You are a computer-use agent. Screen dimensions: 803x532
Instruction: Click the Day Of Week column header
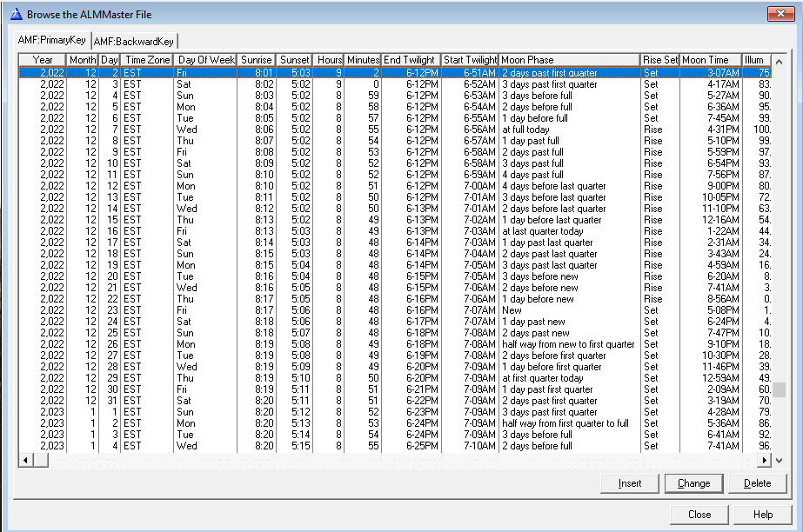coord(206,60)
